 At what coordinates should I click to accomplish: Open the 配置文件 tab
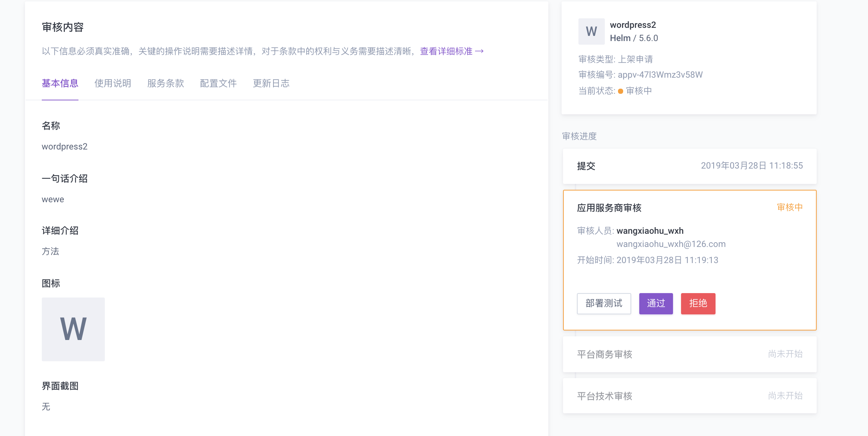point(218,84)
